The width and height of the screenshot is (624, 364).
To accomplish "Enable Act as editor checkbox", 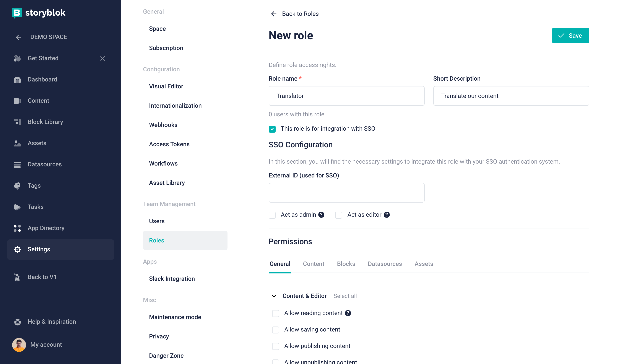I will pos(338,215).
